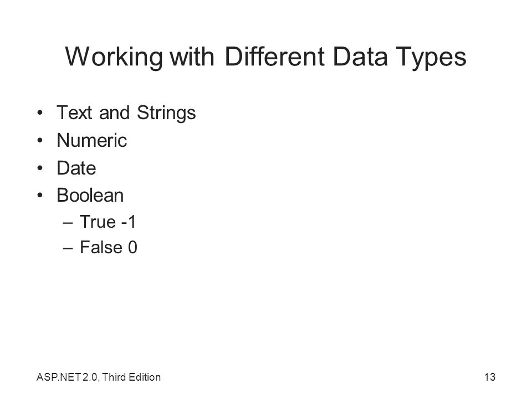Click the slide number 13

click(489, 377)
